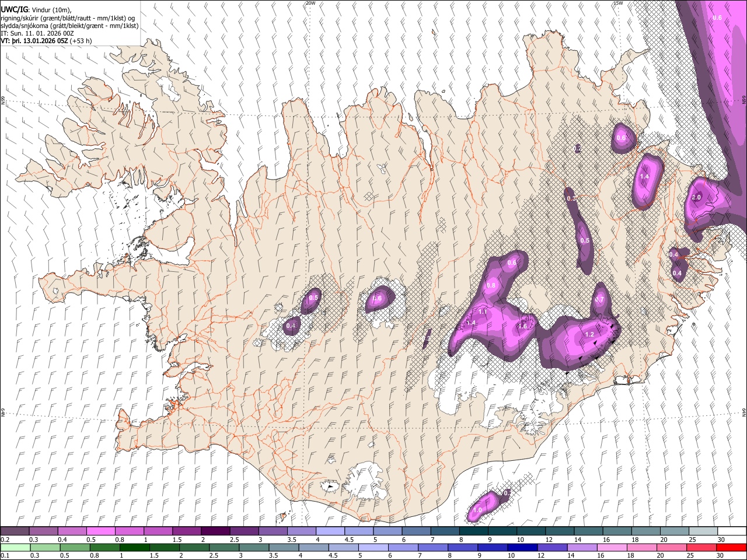Pick the palest green 0.1 swatch, lower legend

click(x=15, y=547)
